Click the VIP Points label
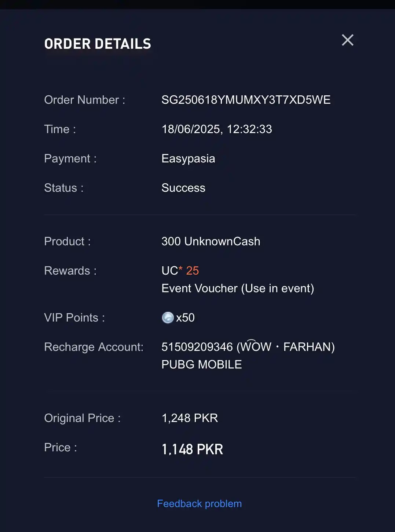Viewport: 395px width, 532px height. click(74, 318)
